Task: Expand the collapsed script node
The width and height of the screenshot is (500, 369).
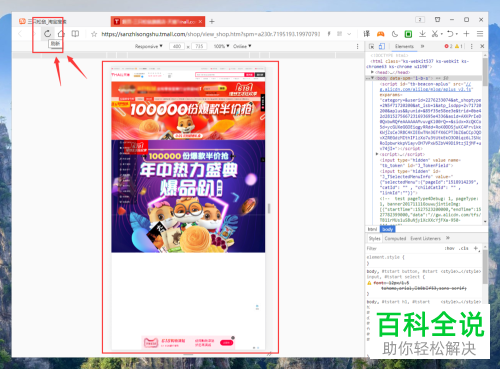Action: point(377,154)
